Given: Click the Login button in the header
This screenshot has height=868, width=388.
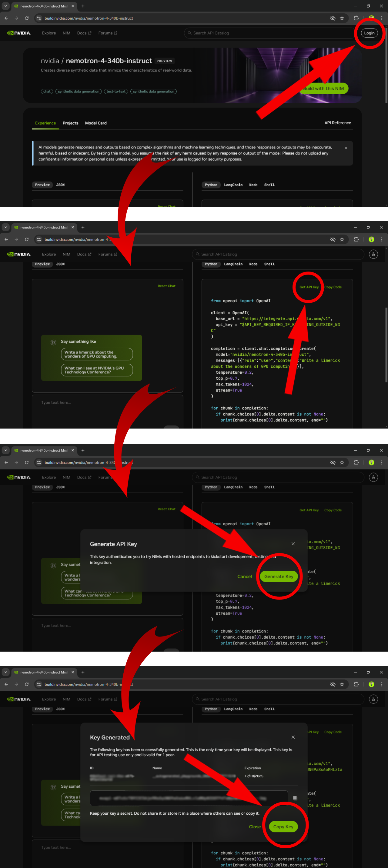Looking at the screenshot, I should pos(369,33).
